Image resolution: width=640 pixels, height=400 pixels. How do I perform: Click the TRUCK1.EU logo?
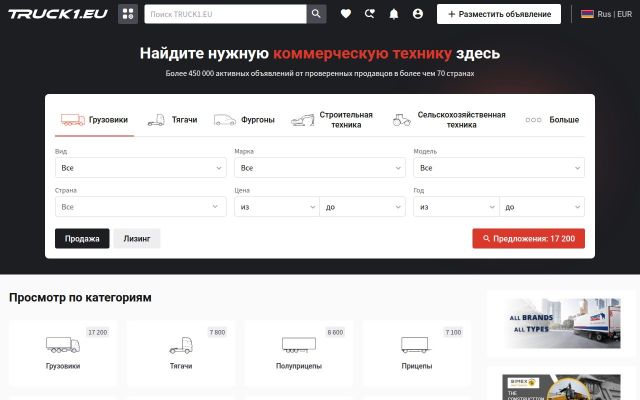[58, 14]
